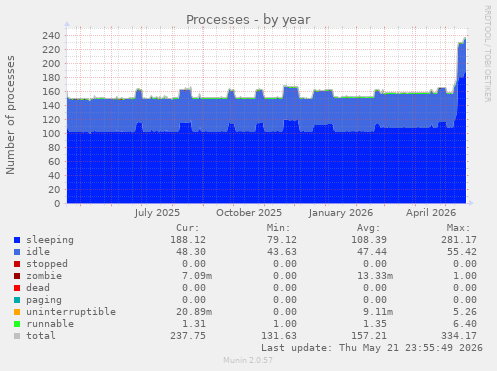Screen dimensions: 497x371
Task: Click the 100 y-axis tick label
Action: pyautogui.click(x=51, y=134)
